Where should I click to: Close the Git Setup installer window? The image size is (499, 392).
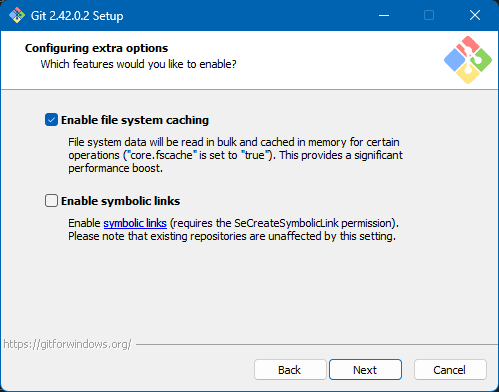[475, 15]
